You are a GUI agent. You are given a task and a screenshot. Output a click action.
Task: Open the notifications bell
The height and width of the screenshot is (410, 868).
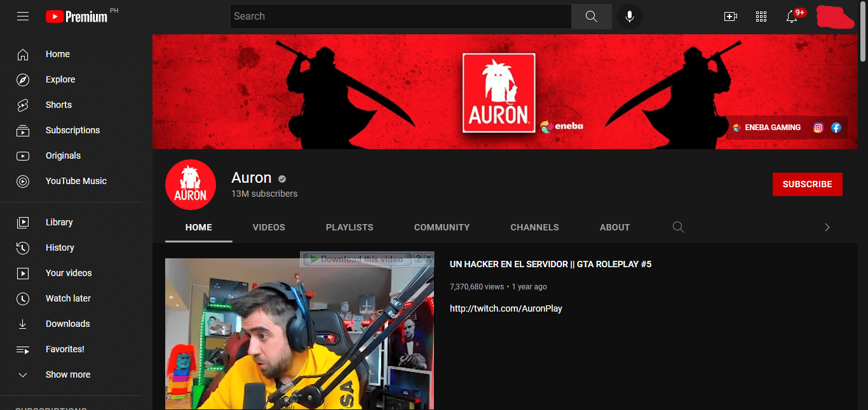792,17
